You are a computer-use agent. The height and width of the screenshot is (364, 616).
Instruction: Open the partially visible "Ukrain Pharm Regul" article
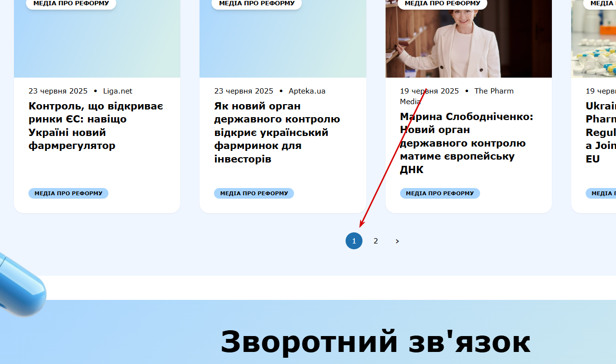(601, 132)
